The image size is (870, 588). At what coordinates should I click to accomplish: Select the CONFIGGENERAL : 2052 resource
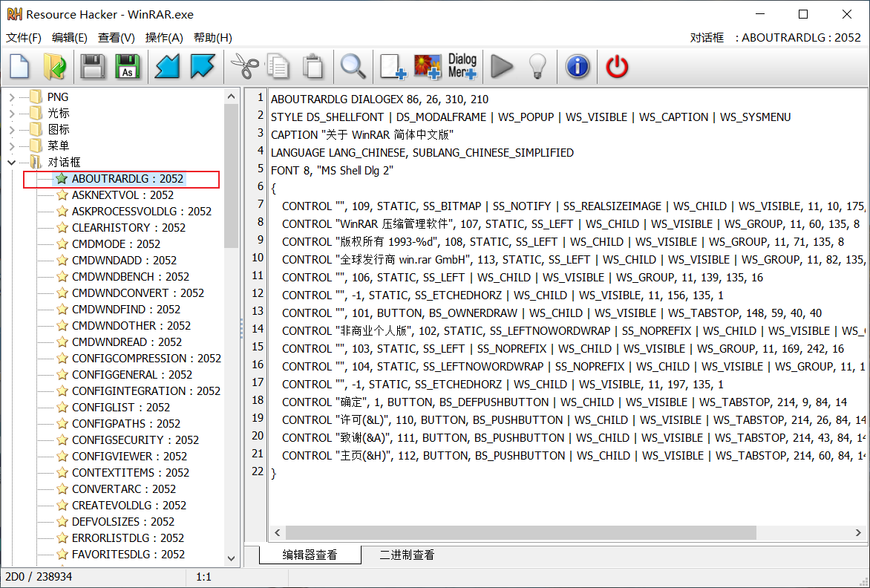click(x=131, y=374)
